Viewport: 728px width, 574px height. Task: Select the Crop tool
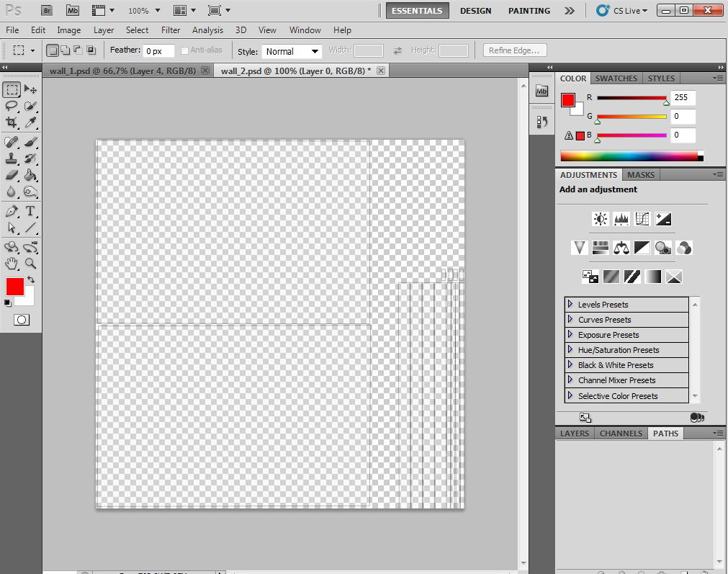(x=12, y=122)
